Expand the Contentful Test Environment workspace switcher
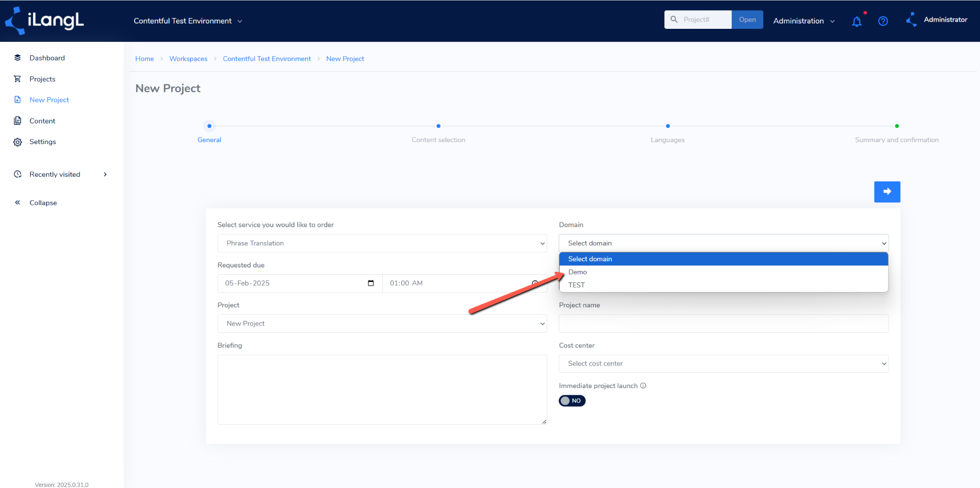The width and height of the screenshot is (980, 488). pyautogui.click(x=188, y=21)
